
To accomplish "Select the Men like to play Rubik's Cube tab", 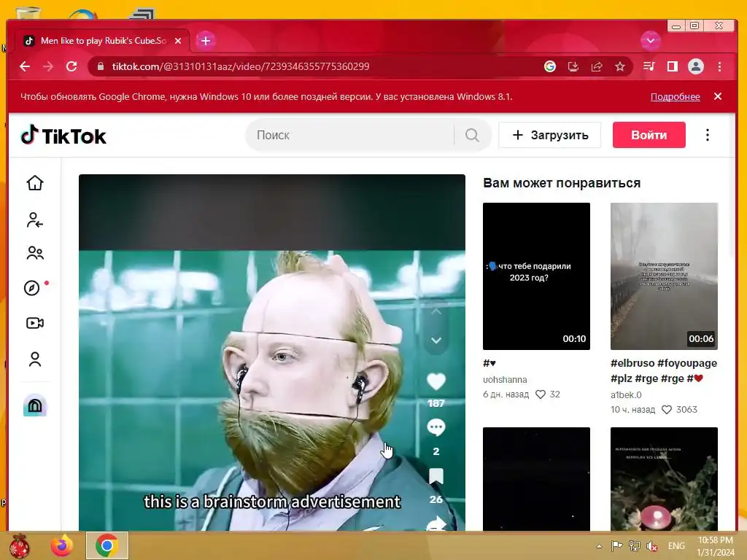I will (x=103, y=41).
